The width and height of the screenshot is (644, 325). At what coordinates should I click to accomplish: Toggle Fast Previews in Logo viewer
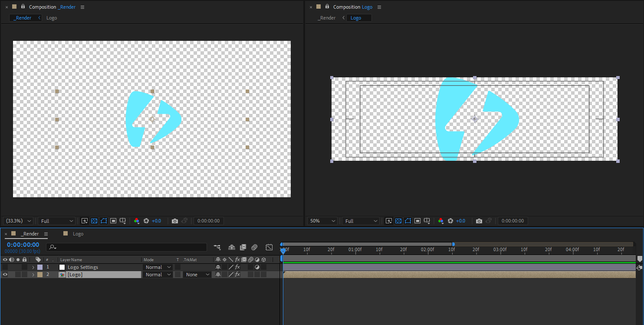pos(389,221)
